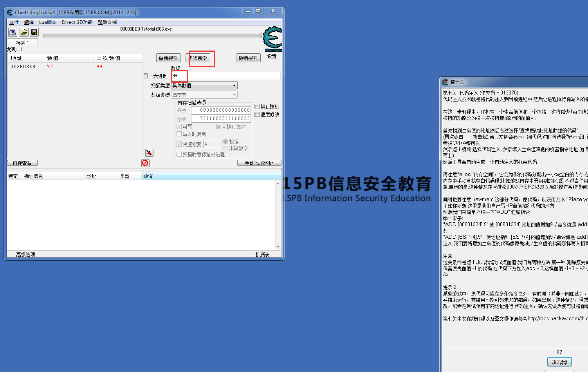The image size is (588, 372).
Task: Click the value input field containing 99
Action: (226, 76)
